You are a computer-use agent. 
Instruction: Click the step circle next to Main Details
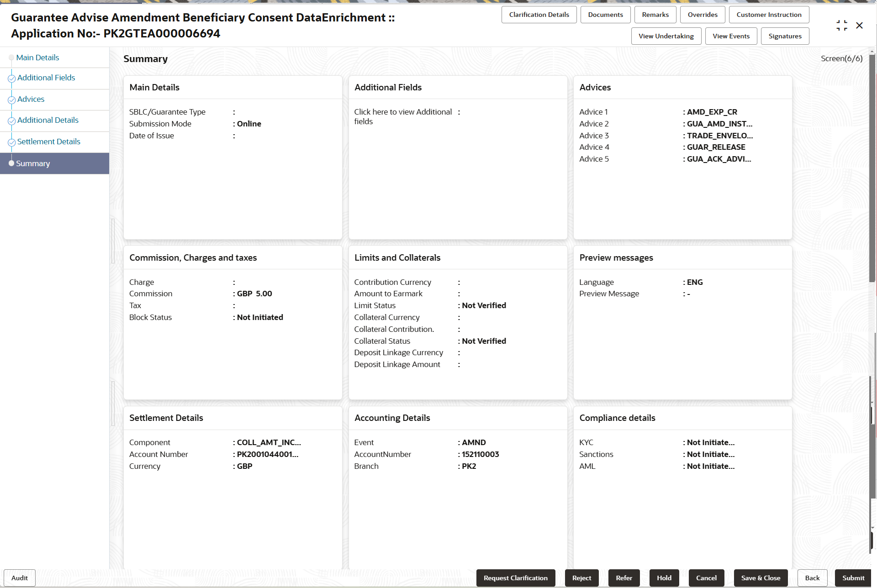coord(11,58)
